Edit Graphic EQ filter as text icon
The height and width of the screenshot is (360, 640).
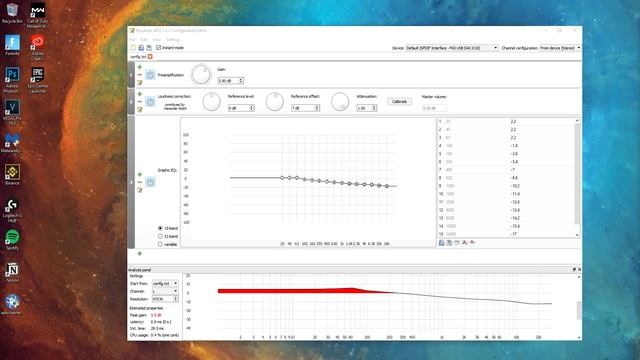click(x=140, y=190)
